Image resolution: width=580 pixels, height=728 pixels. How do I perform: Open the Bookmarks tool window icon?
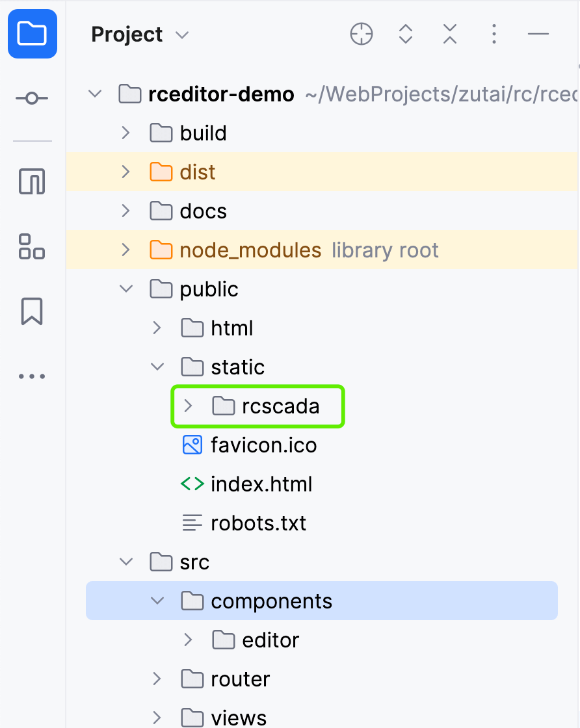click(33, 311)
